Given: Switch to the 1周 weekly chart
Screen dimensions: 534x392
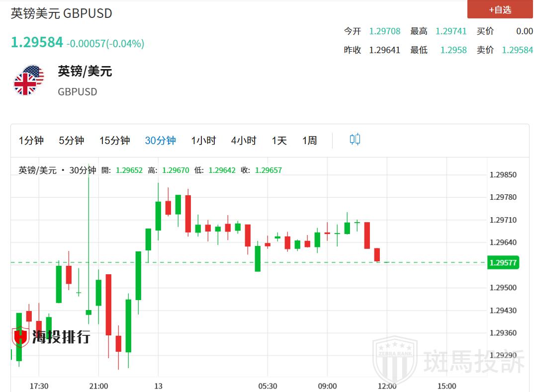Looking at the screenshot, I should coord(309,141).
